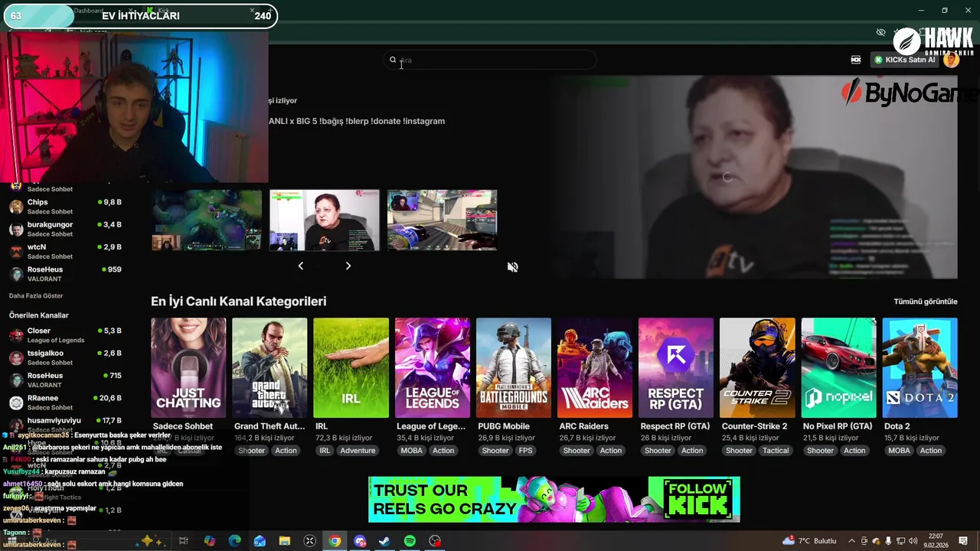980x551 pixels.
Task: Open Closer League of Legends recommended channel
Action: (65, 335)
